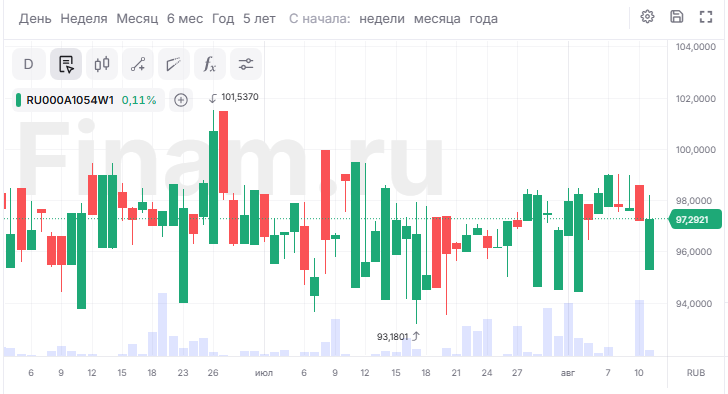Show data since start of года
728x394 pixels.
pyautogui.click(x=483, y=19)
